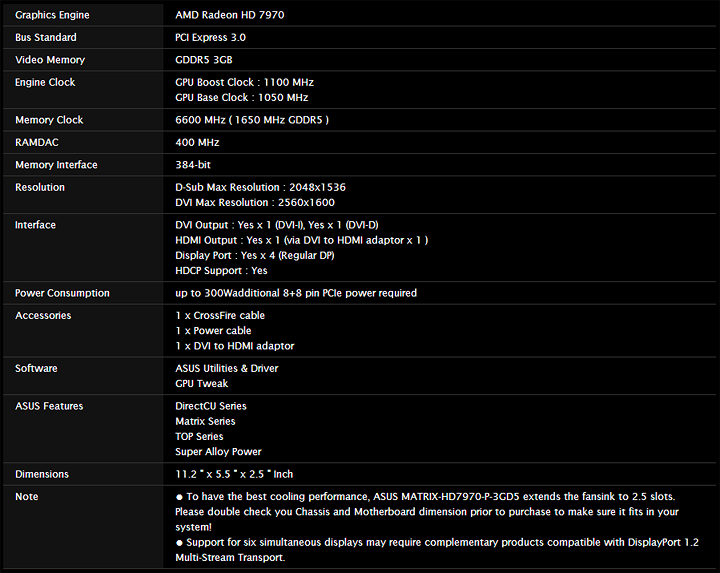
Task: Click the 'Memory Interface' label
Action: (56, 165)
